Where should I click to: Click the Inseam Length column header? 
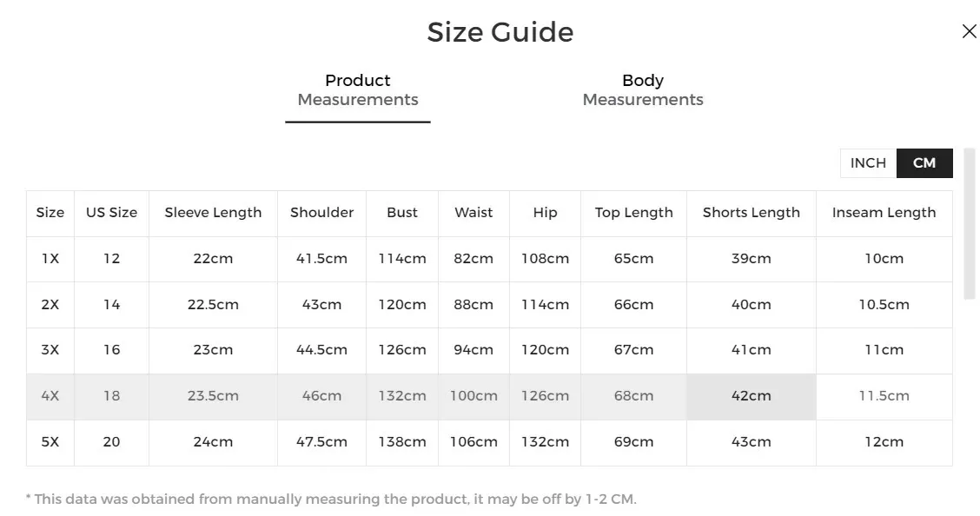pos(884,213)
